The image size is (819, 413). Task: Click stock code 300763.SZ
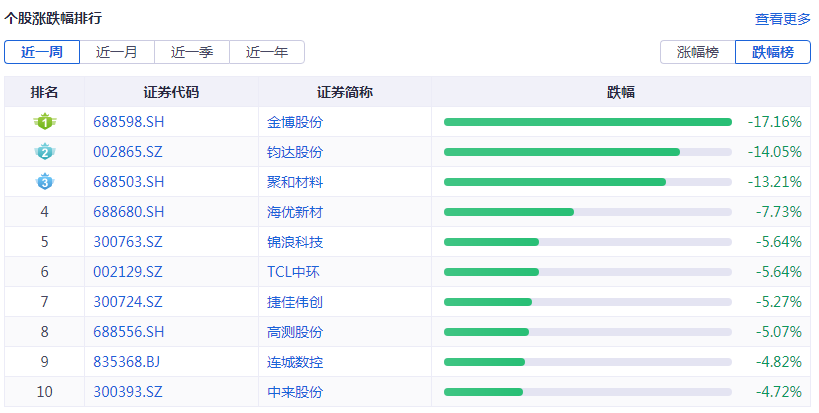pos(127,242)
